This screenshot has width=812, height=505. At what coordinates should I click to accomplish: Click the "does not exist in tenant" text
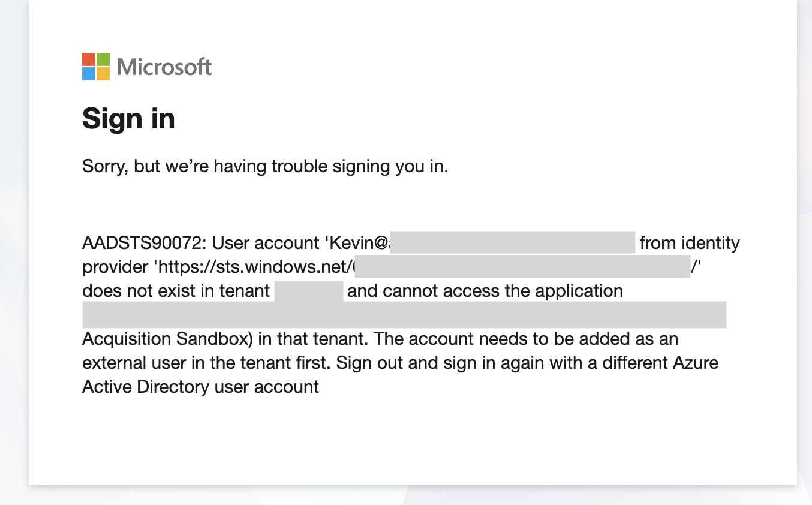pyautogui.click(x=176, y=291)
